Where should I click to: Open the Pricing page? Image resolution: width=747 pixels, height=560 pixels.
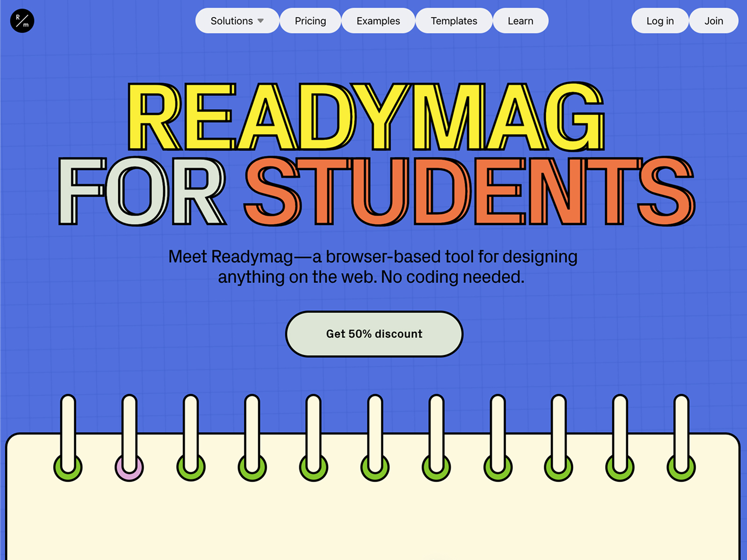click(310, 21)
